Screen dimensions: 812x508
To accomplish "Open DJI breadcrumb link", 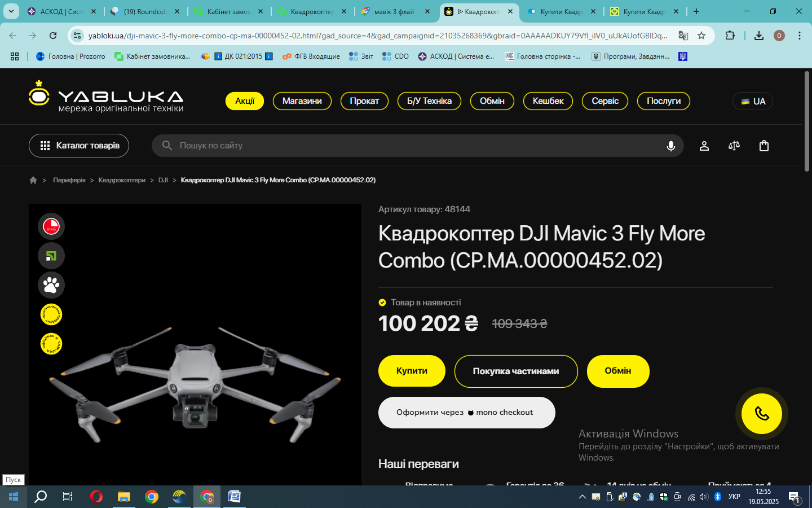I will pos(163,180).
